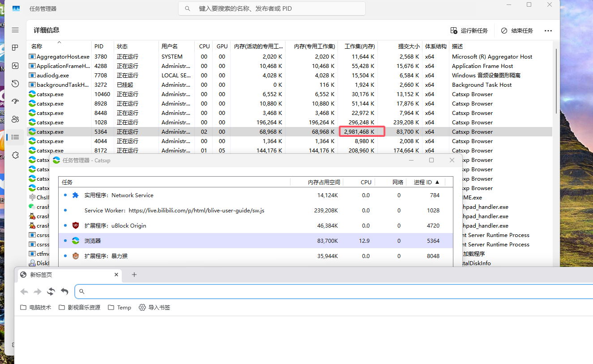Open the three-dot more options menu

pyautogui.click(x=548, y=30)
